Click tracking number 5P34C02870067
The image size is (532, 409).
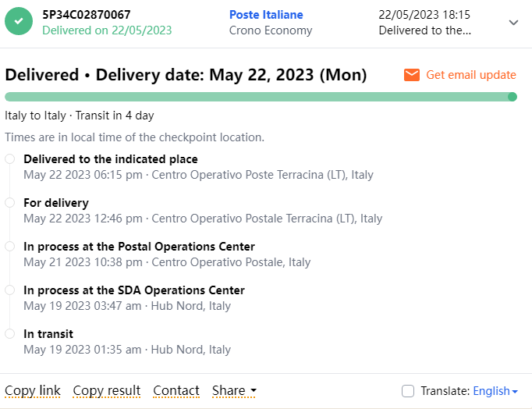coord(87,15)
